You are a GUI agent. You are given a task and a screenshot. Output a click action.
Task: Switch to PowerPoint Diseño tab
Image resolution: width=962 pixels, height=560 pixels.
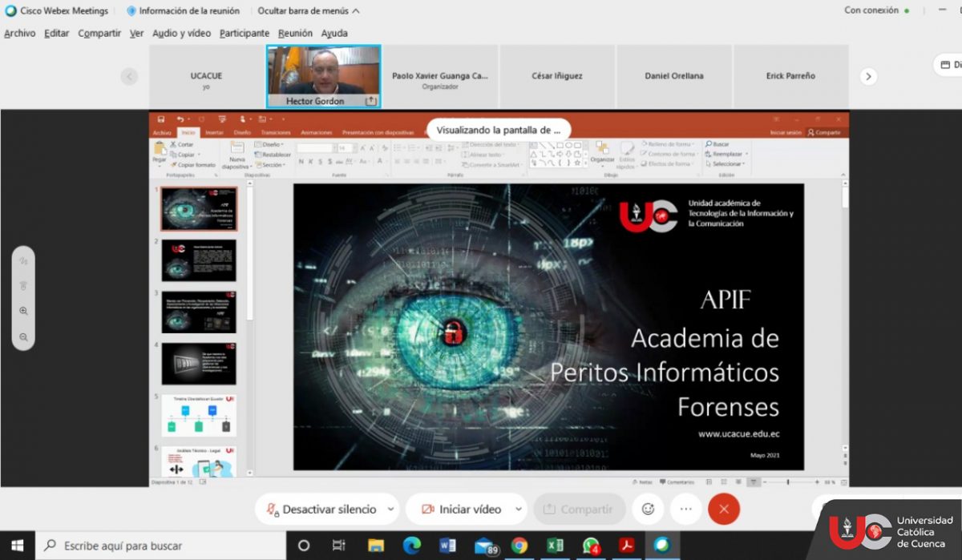pyautogui.click(x=242, y=132)
